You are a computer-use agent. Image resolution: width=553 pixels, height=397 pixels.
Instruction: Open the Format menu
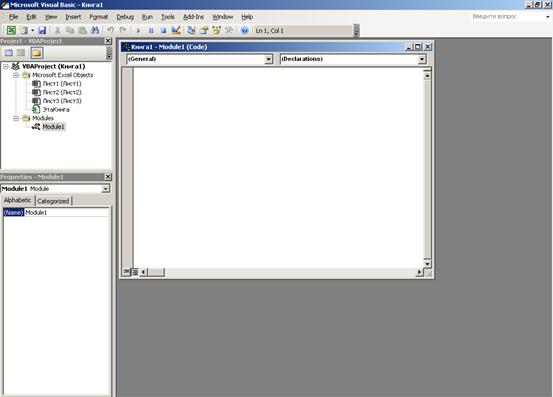[99, 17]
